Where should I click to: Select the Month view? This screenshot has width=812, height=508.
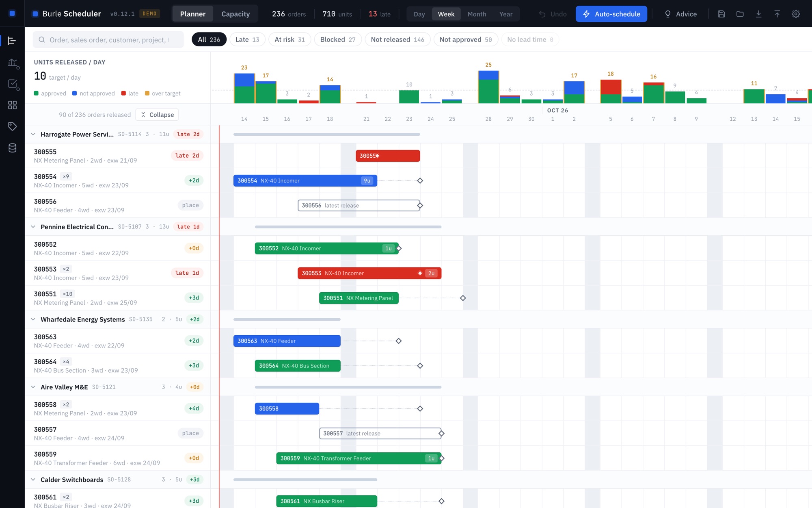[477, 14]
